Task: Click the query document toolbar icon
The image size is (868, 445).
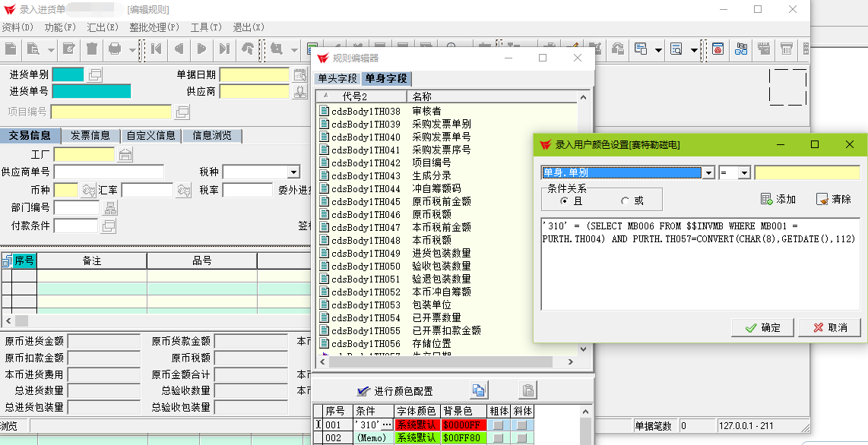Action: coord(33,49)
